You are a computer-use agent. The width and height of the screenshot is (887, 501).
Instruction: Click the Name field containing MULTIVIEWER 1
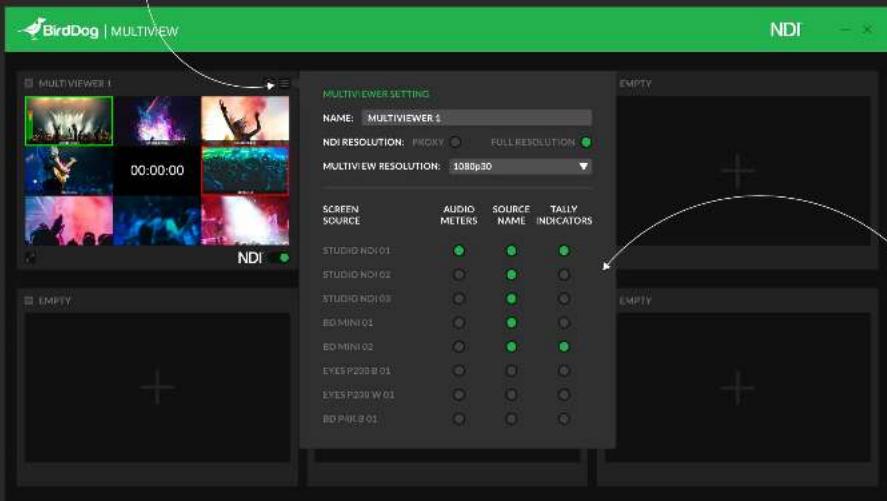(477, 118)
